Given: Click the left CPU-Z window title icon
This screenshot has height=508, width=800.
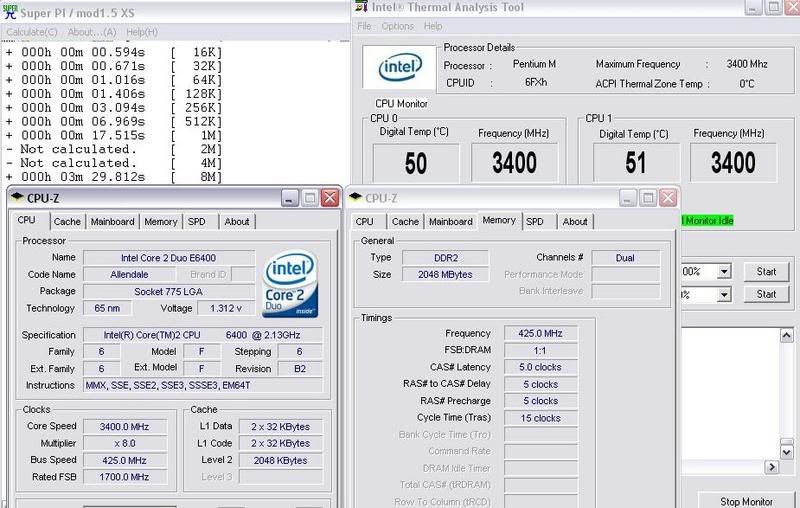Looking at the screenshot, I should 17,197.
